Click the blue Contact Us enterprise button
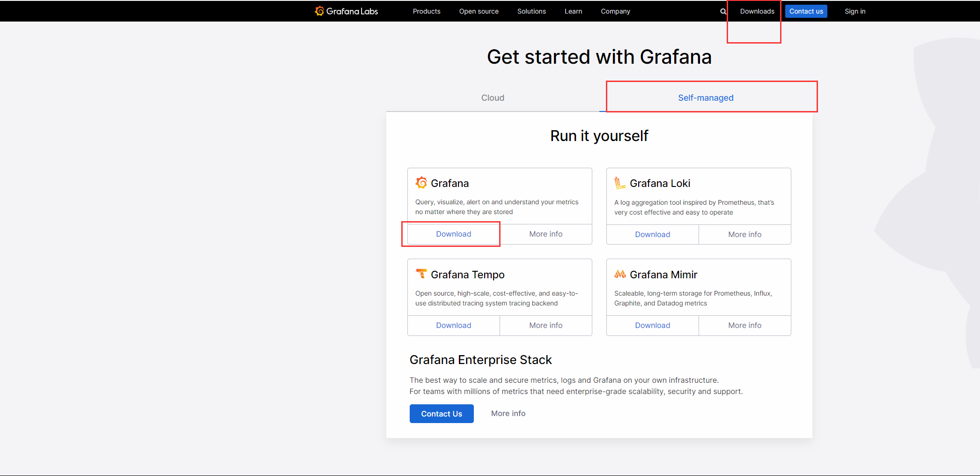Image resolution: width=980 pixels, height=476 pixels. (x=442, y=414)
